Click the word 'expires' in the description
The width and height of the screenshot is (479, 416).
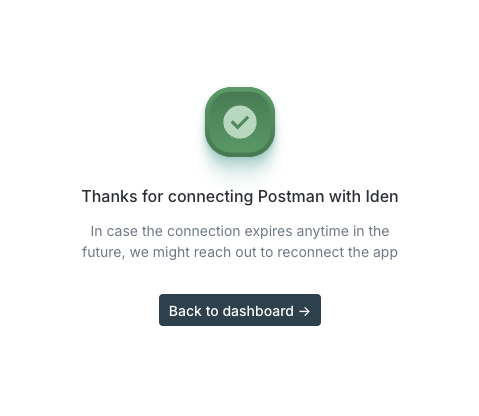268,232
